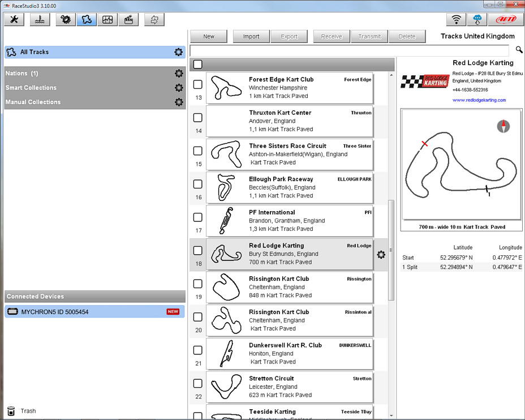
Task: Expand Smart Collections section
Action: pos(94,88)
